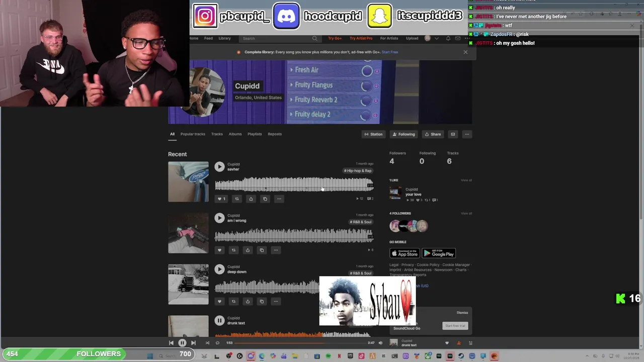Share the "deep down" track
The height and width of the screenshot is (362, 644).
click(248, 301)
